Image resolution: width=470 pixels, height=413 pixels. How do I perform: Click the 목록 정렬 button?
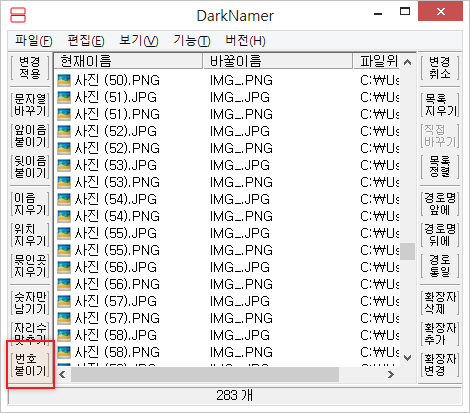point(440,167)
